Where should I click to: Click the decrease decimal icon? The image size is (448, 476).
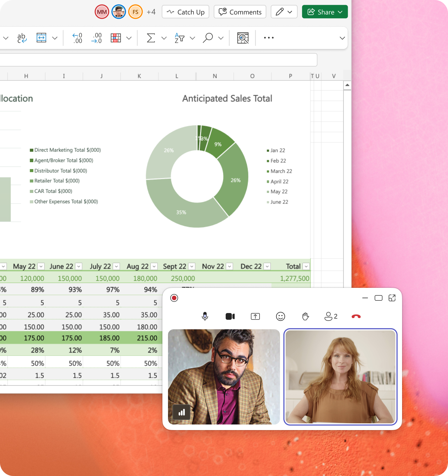(96, 38)
